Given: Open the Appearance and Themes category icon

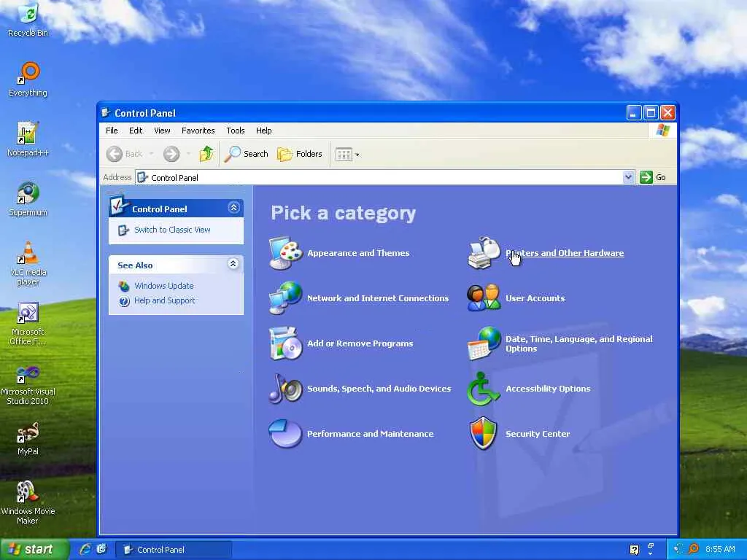Looking at the screenshot, I should (x=285, y=253).
